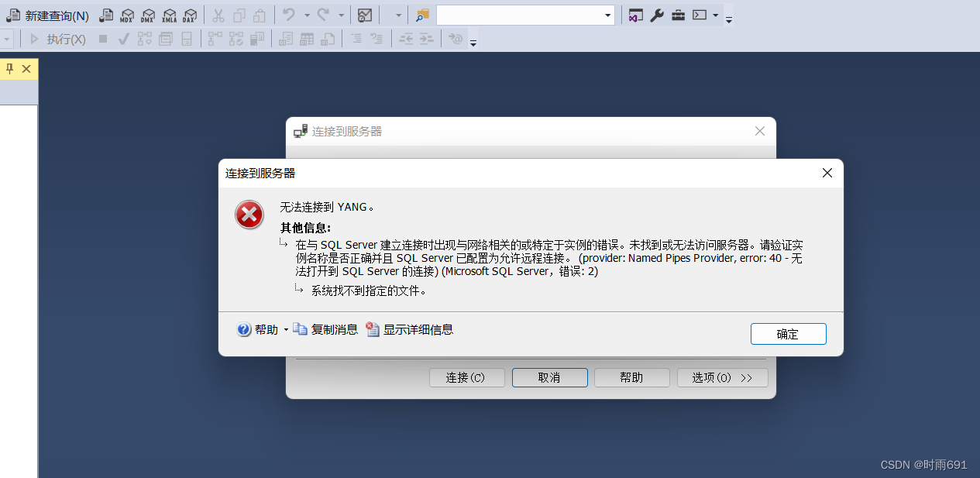The height and width of the screenshot is (478, 980).
Task: Click the Increase Indent icon
Action: coord(426,39)
